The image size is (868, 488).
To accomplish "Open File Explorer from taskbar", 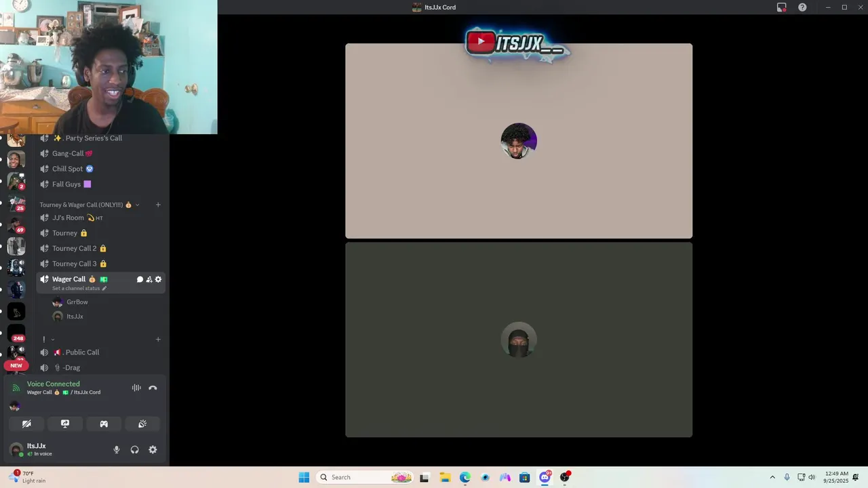I will pos(445,477).
